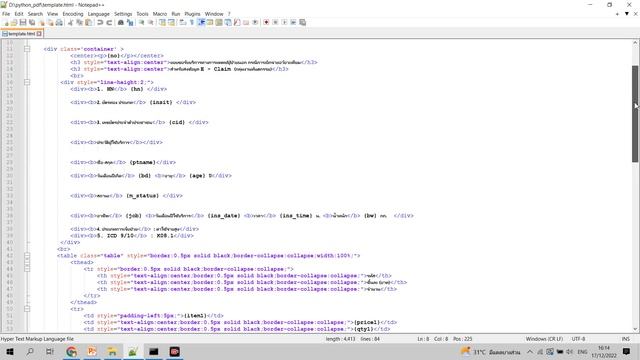Open Folder as Workspace toolbar icon
This screenshot has width=640, height=360.
pyautogui.click(x=246, y=22)
